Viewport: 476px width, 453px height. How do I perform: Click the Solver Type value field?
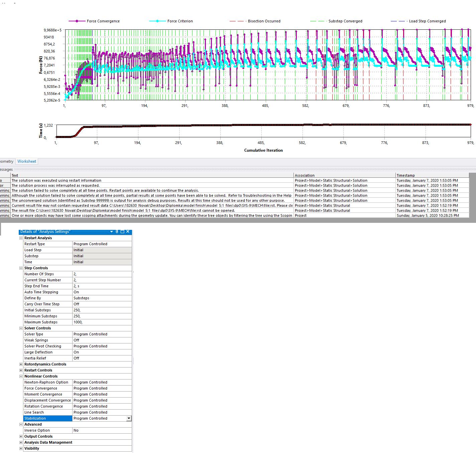[x=102, y=334]
